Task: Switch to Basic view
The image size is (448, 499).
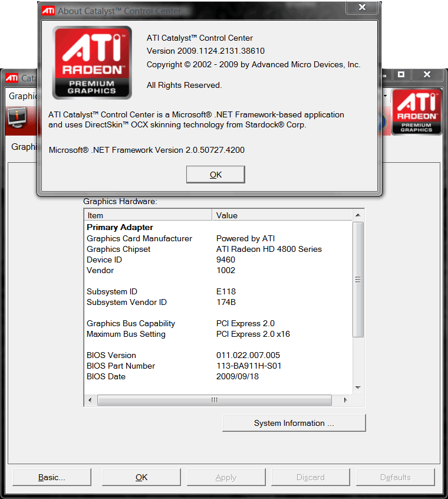Action: pos(52,477)
